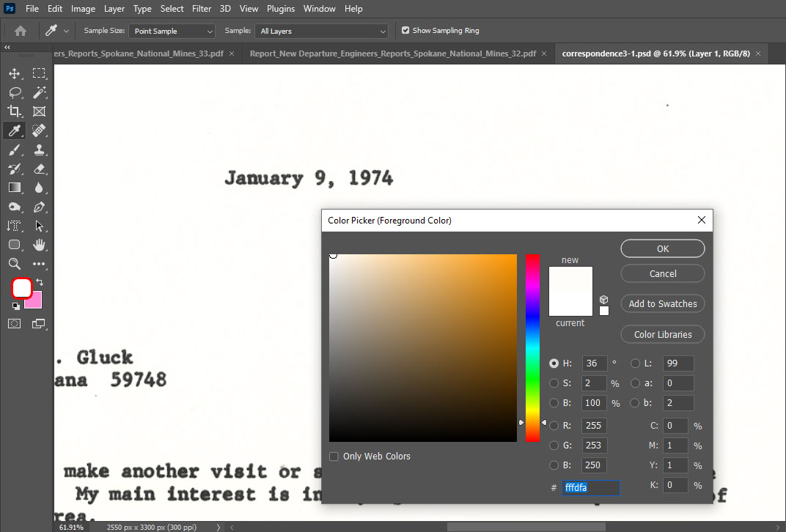Select the Pen tool
The width and height of the screenshot is (786, 532).
coord(40,207)
